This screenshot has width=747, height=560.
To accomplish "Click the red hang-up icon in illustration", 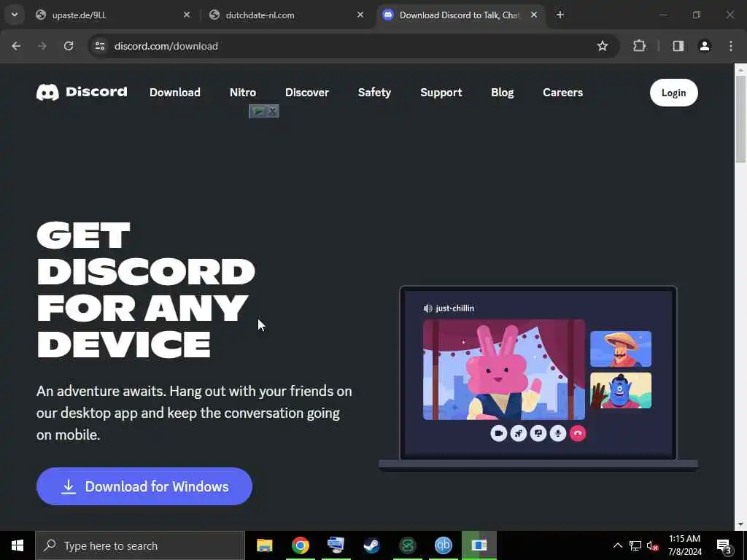I will pos(578,433).
